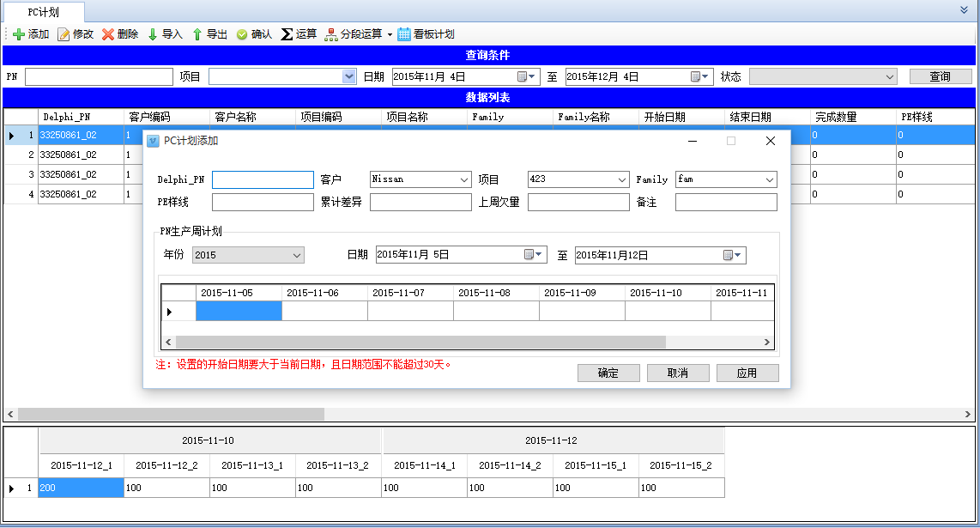The height and width of the screenshot is (528, 980).
Task: Click the 查询 search button
Action: [941, 77]
